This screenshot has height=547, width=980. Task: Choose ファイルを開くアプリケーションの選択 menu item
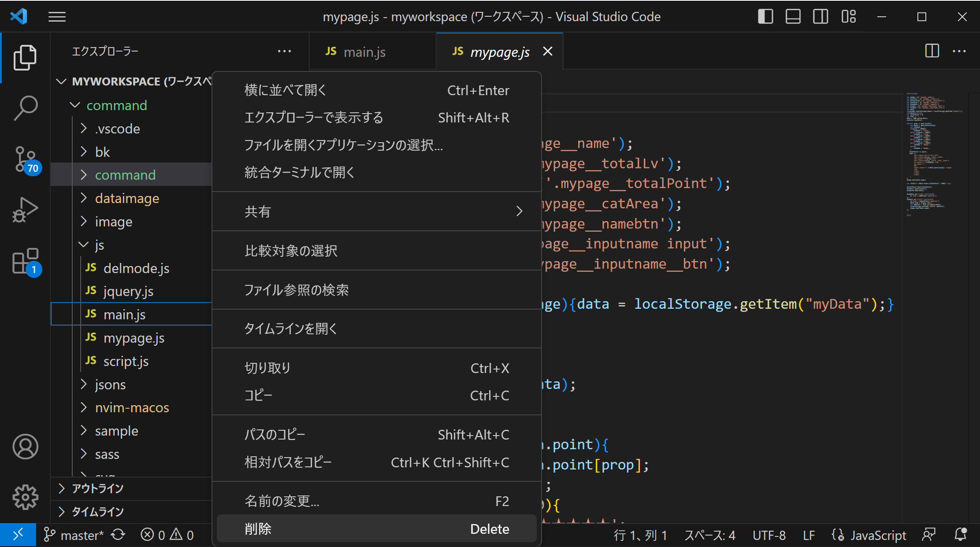coord(377,145)
